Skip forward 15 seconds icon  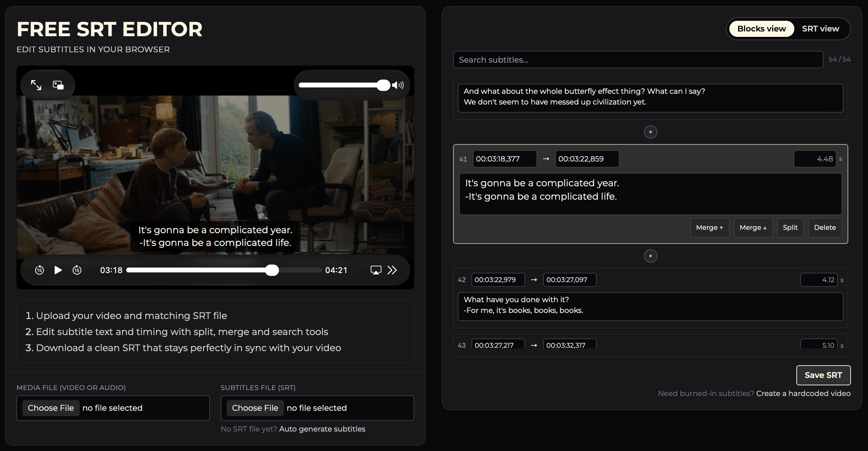(x=77, y=270)
